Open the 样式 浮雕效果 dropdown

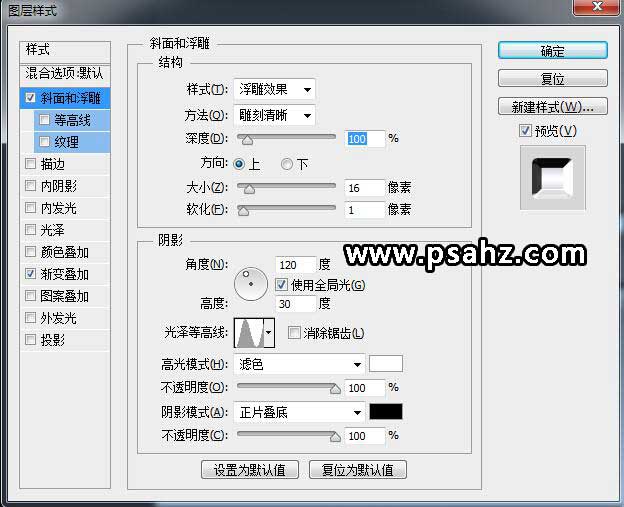point(274,90)
